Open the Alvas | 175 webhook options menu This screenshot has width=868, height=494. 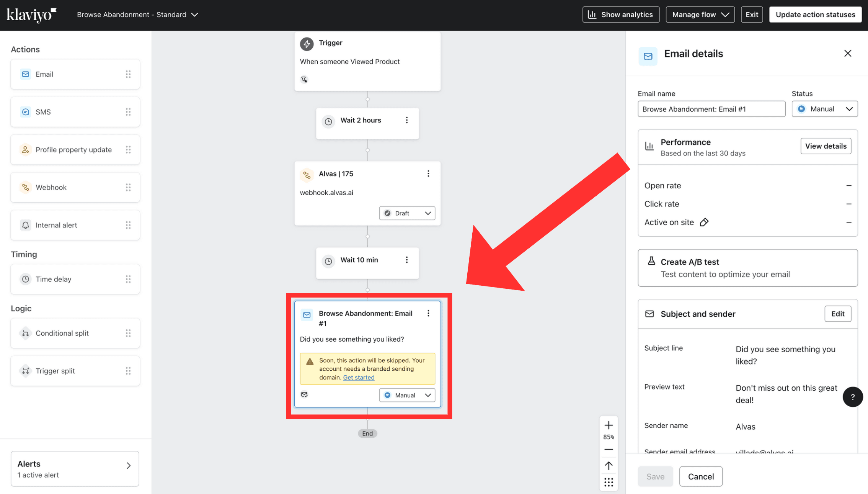428,174
